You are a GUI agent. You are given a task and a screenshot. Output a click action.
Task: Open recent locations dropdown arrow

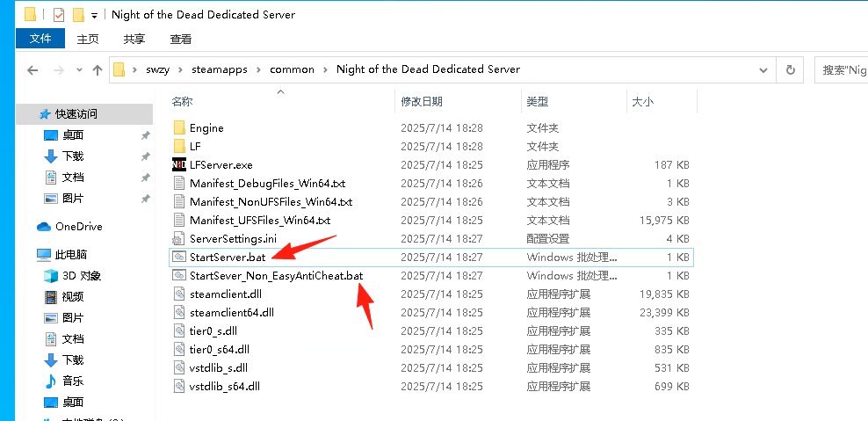click(x=79, y=69)
